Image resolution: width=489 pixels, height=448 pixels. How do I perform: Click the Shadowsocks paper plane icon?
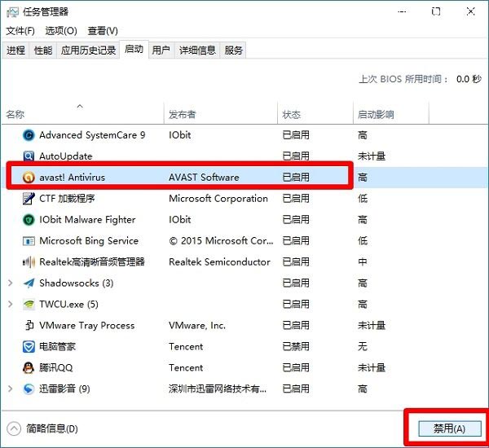29,283
